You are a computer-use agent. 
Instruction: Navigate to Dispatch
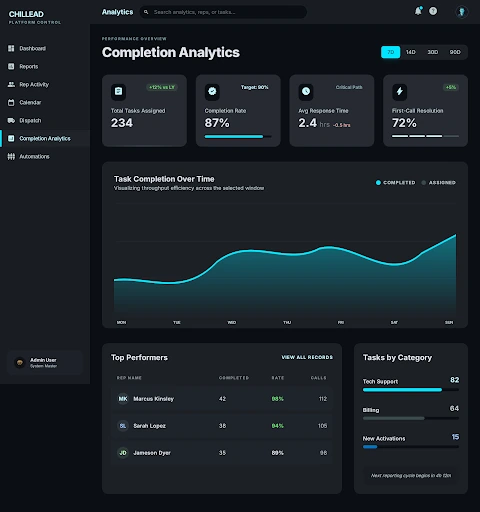pos(45,120)
